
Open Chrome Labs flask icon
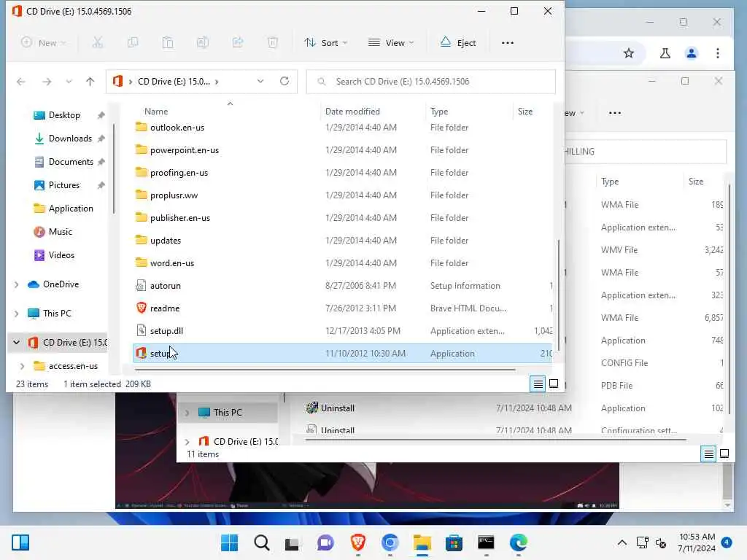[665, 53]
